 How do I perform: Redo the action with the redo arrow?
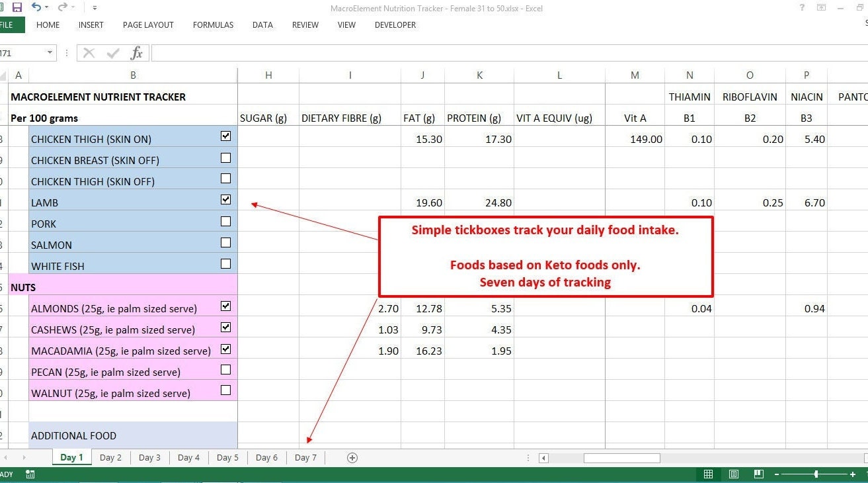(62, 7)
